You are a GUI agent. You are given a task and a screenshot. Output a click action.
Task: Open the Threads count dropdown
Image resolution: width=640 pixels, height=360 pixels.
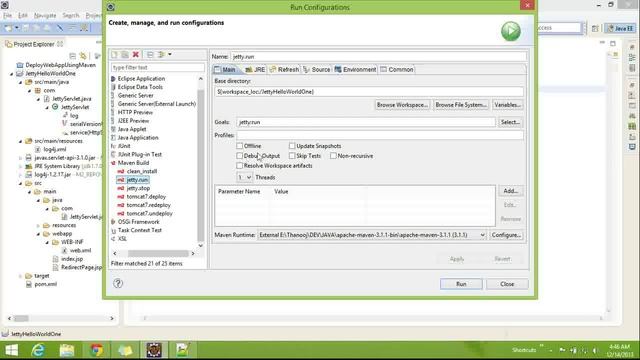click(x=244, y=177)
